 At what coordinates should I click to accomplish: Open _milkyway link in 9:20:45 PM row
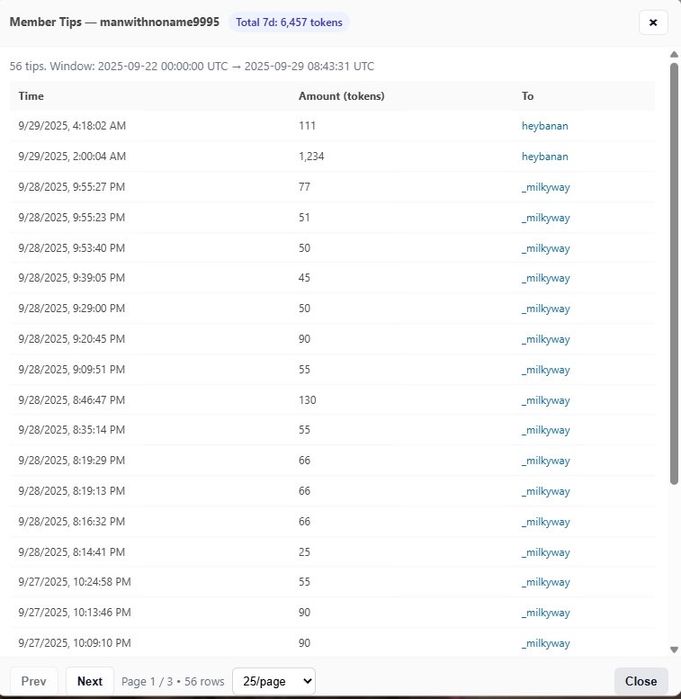pyautogui.click(x=546, y=339)
